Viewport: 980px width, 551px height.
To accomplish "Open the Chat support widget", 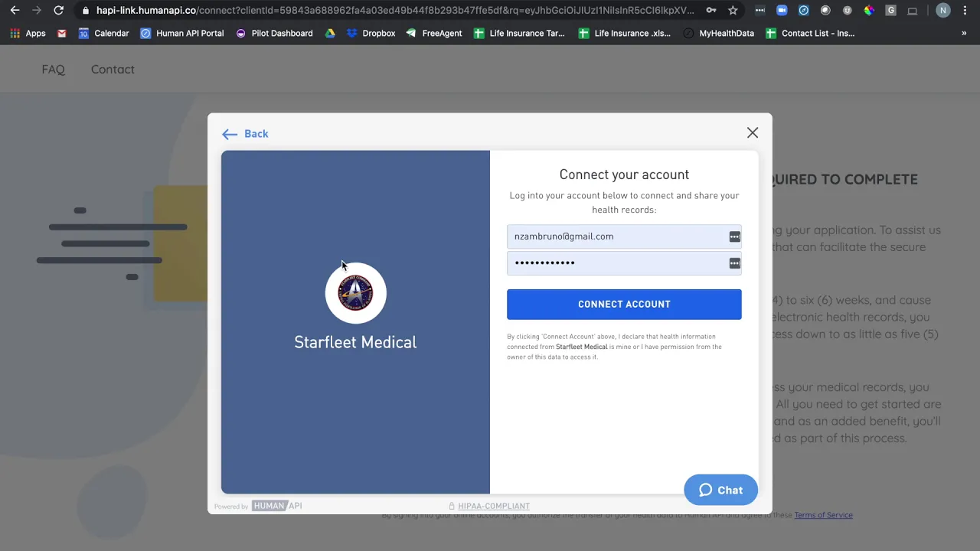I will [x=720, y=490].
